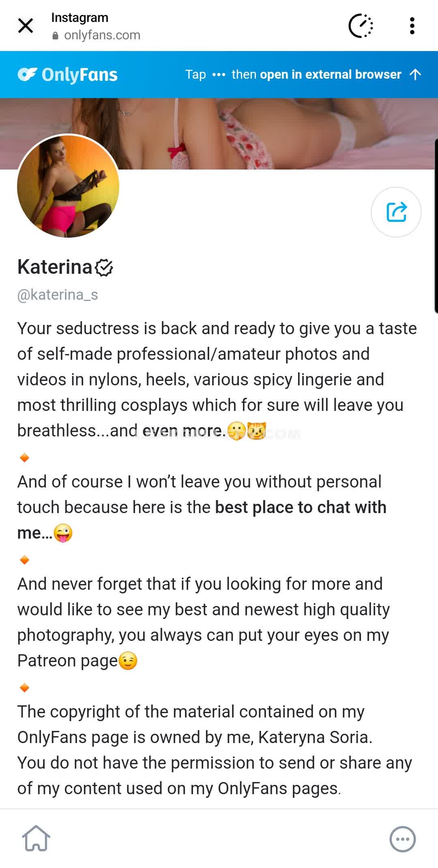The height and width of the screenshot is (868, 438).
Task: Tap the up arrow in blue banner
Action: tap(415, 75)
